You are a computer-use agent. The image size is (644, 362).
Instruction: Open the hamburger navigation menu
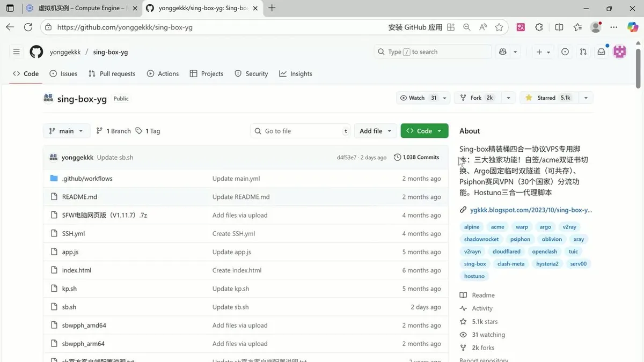17,52
